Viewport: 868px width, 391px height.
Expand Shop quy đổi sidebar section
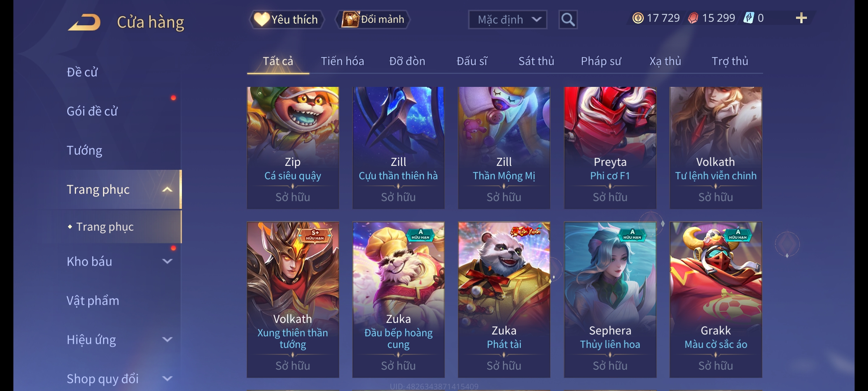tap(167, 379)
